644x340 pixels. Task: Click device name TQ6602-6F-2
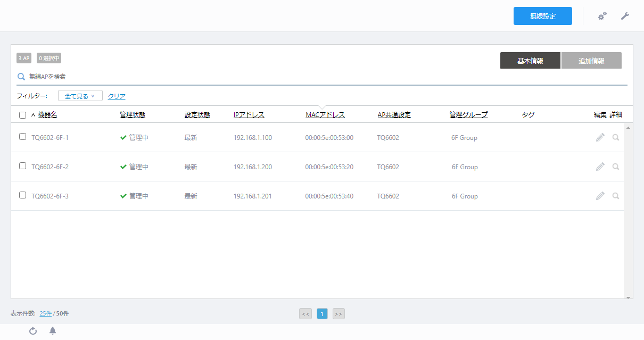click(50, 167)
